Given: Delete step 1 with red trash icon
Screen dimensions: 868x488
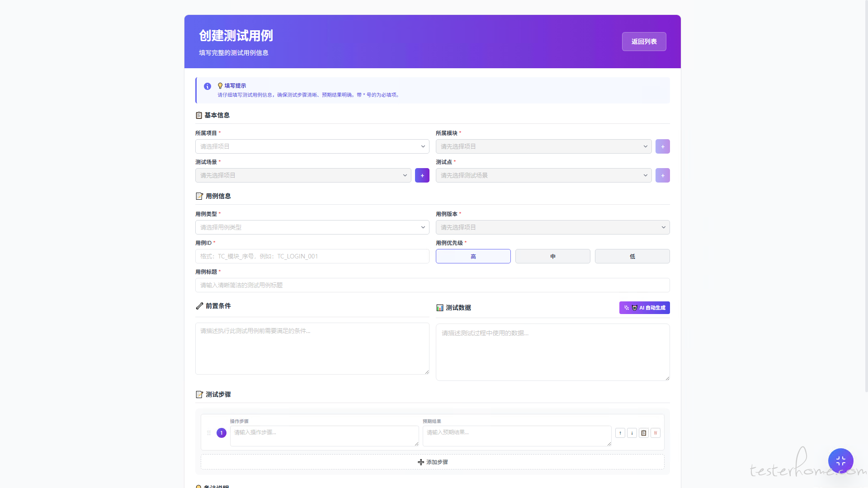Looking at the screenshot, I should 656,433.
